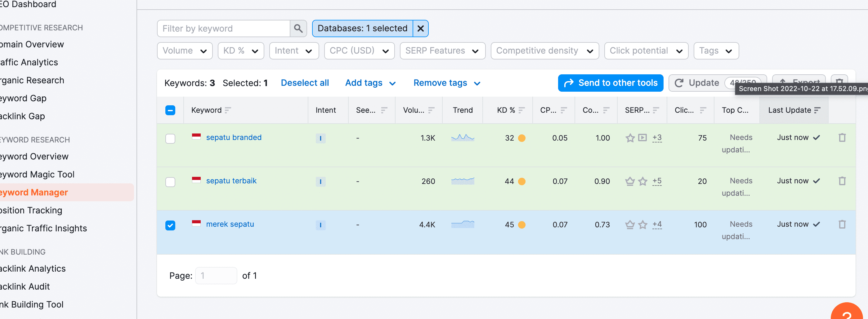Open the Volume filter dropdown

(x=185, y=51)
